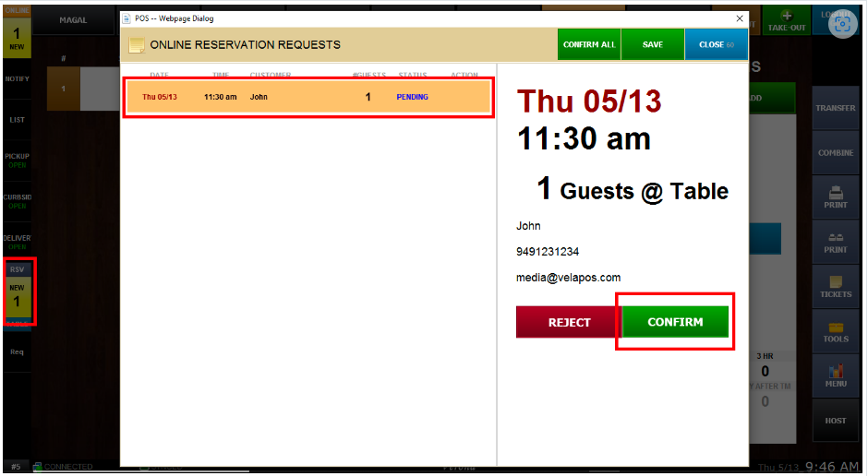Click the lower PRINT icon
Screen dimensions: 868x476
pos(835,243)
